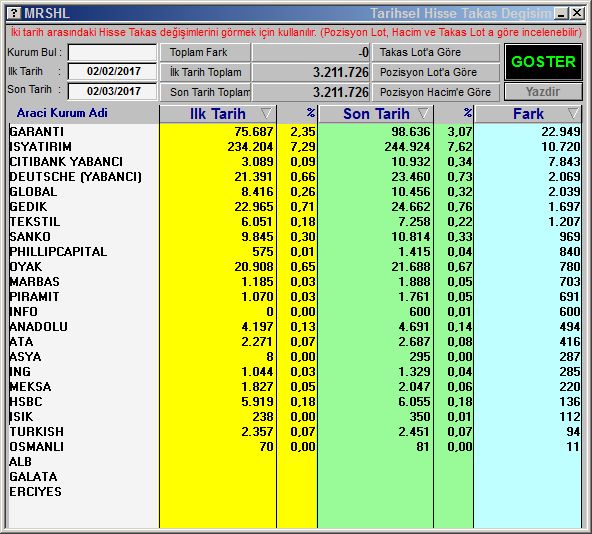
Task: Select the INFO row name
Action: [x=23, y=312]
